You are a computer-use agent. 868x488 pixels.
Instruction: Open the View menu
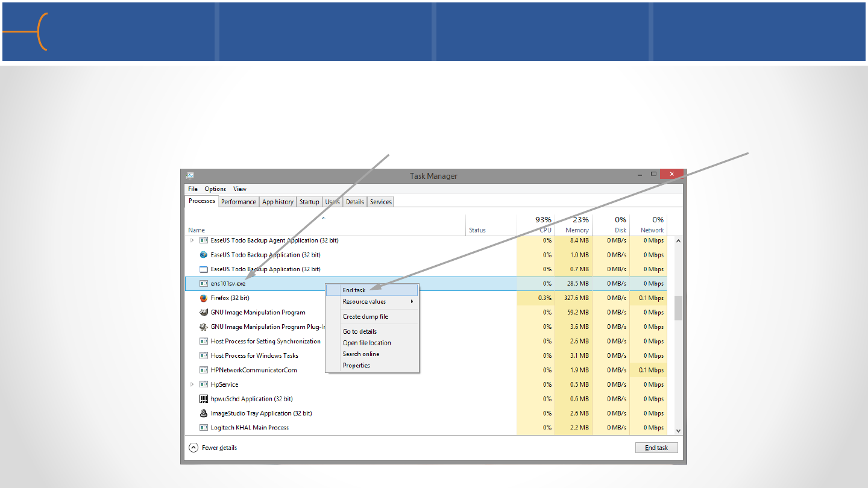pos(240,189)
